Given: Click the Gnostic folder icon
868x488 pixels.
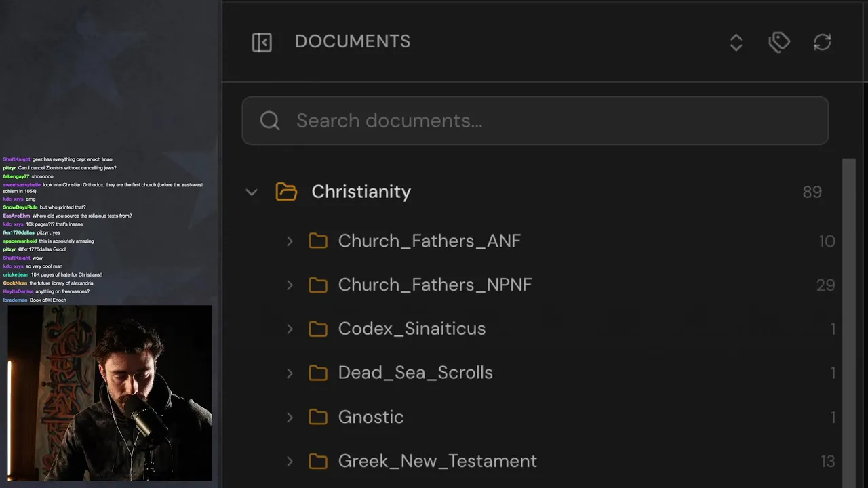Looking at the screenshot, I should point(318,417).
